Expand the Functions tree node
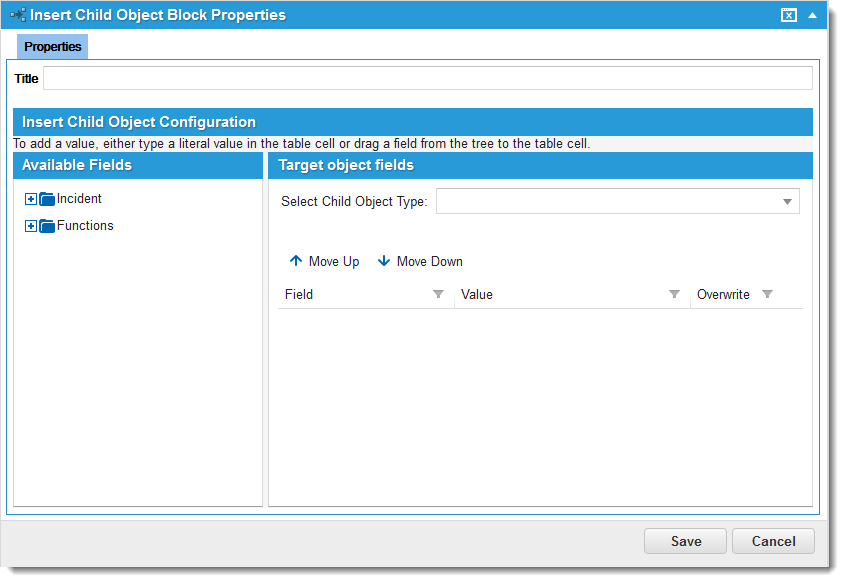The height and width of the screenshot is (582, 844). pyautogui.click(x=29, y=225)
